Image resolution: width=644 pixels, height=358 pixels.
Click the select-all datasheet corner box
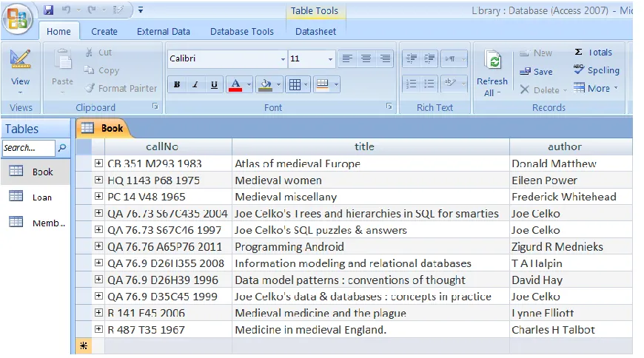84,146
